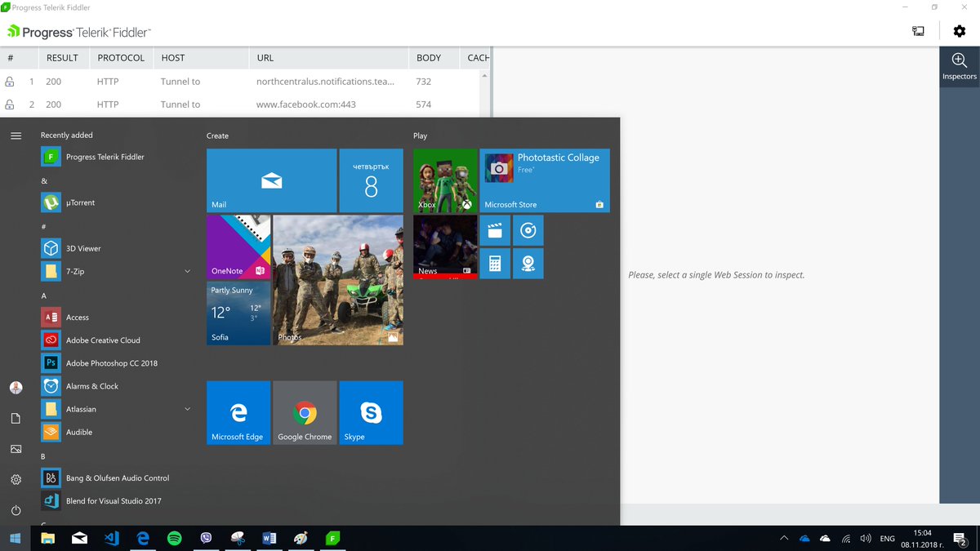The height and width of the screenshot is (551, 980).
Task: Open the News tile
Action: coord(445,247)
